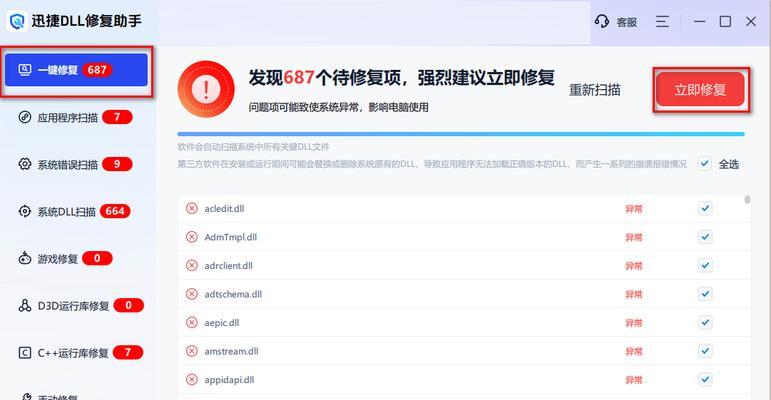The width and height of the screenshot is (771, 400).
Task: Click the error icon beside adtschema.dll
Action: tap(192, 294)
